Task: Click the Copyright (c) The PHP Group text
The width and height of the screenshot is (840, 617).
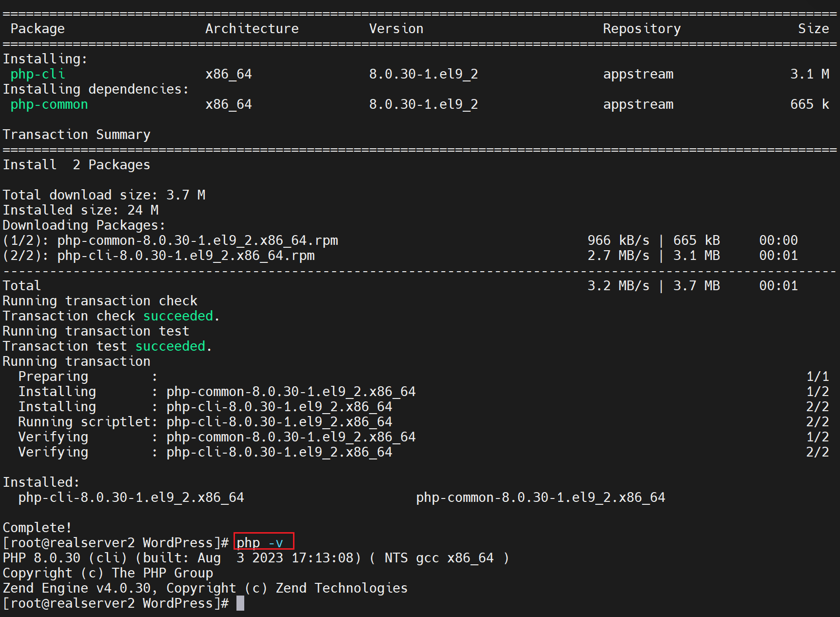Action: tap(108, 573)
